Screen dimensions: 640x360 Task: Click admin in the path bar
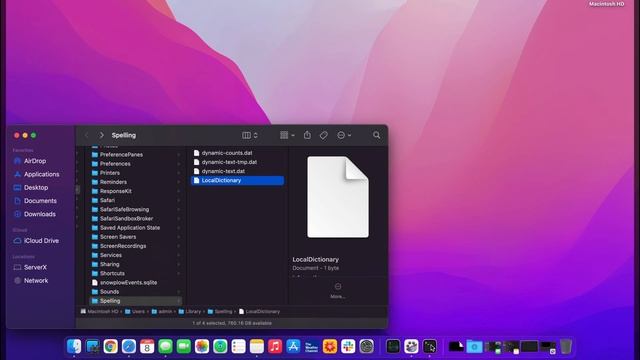(x=162, y=311)
